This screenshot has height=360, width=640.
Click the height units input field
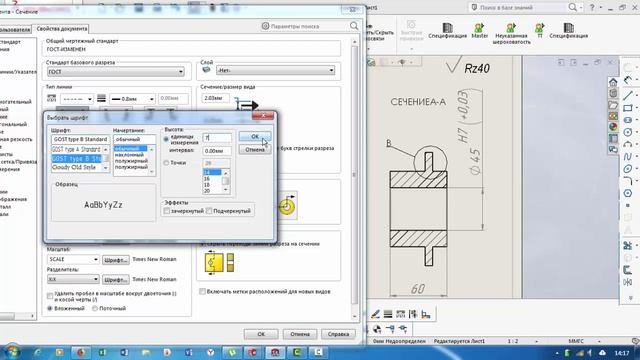[x=217, y=138]
